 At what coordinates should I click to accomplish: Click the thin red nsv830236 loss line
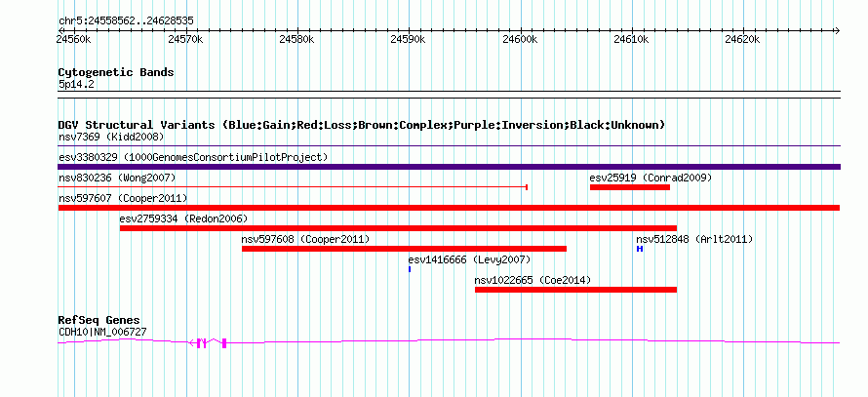[x=293, y=187]
